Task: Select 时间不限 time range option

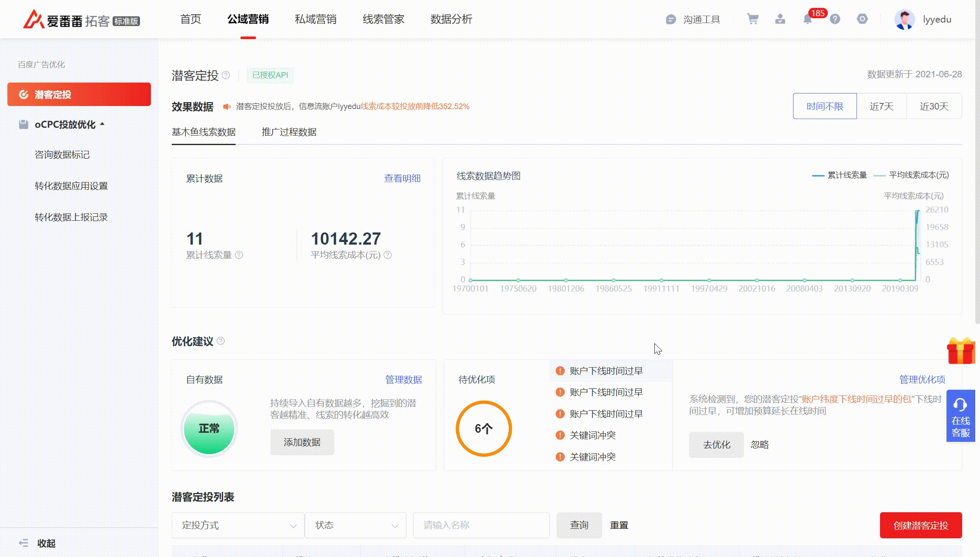Action: pos(824,106)
